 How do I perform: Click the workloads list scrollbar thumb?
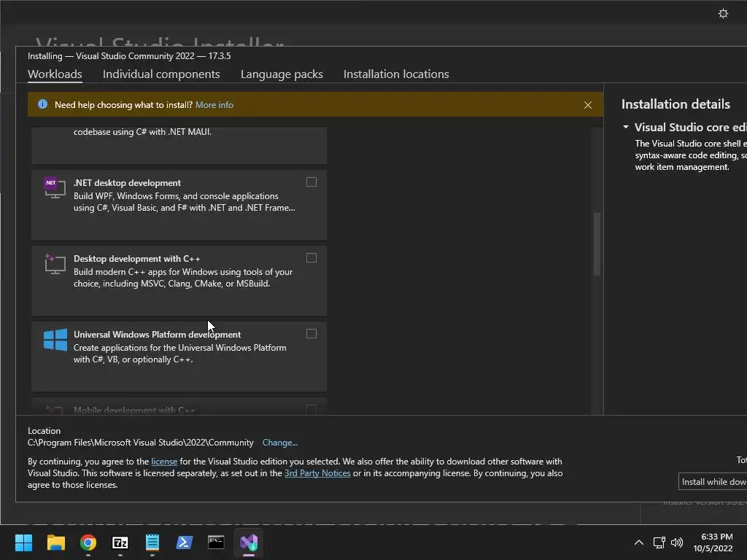597,244
